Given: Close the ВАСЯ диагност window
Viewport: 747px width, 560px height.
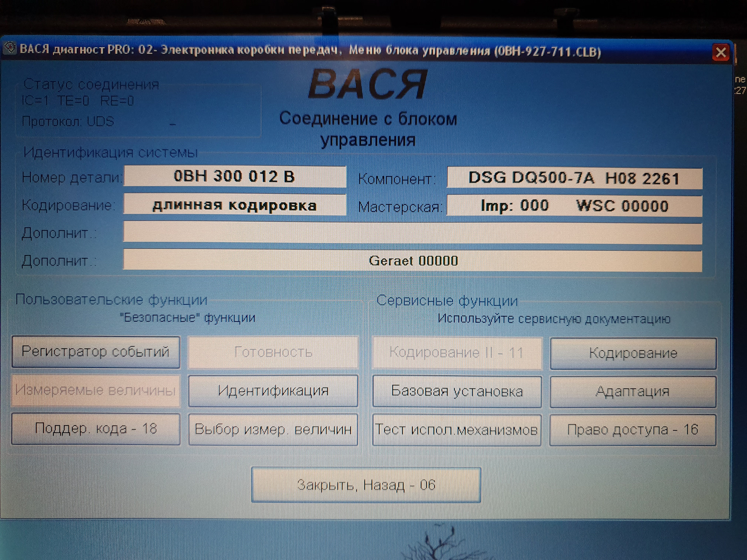Looking at the screenshot, I should click(721, 52).
